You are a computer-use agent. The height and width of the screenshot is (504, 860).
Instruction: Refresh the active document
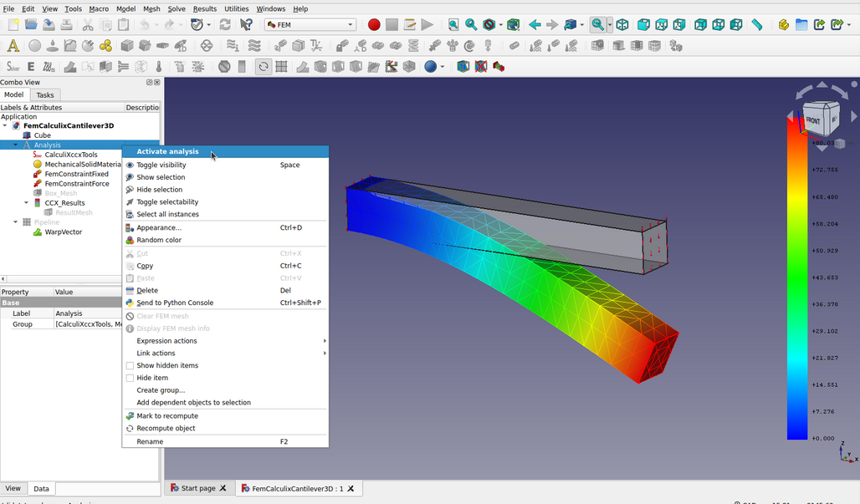(x=224, y=24)
